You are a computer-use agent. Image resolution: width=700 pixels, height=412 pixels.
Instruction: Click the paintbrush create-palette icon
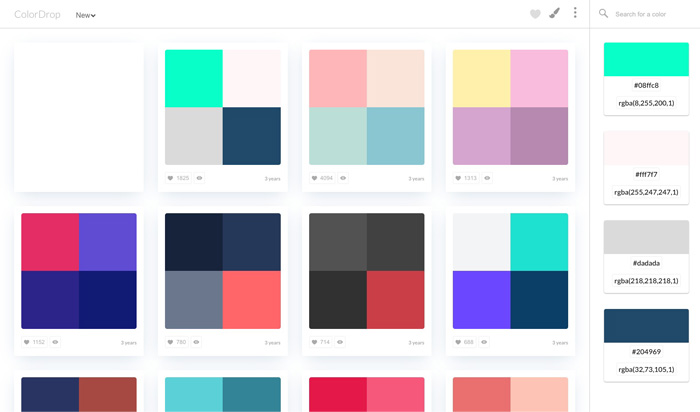coord(554,13)
